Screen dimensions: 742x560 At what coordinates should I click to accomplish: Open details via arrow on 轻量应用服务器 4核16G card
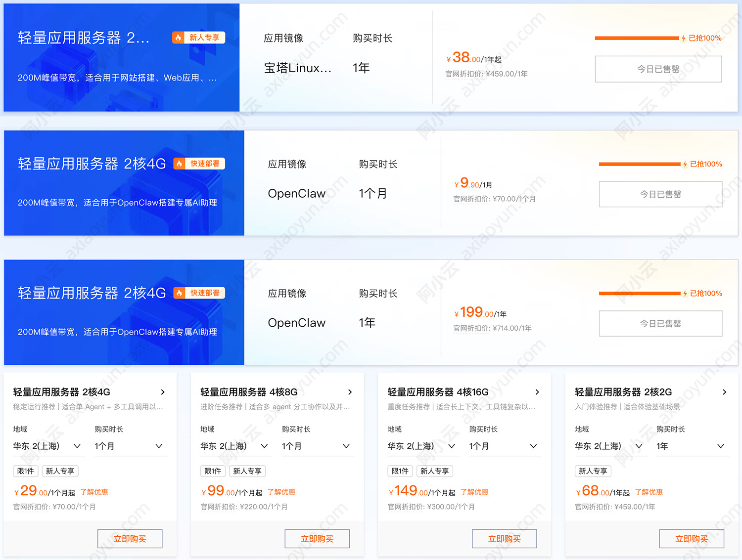tap(537, 392)
